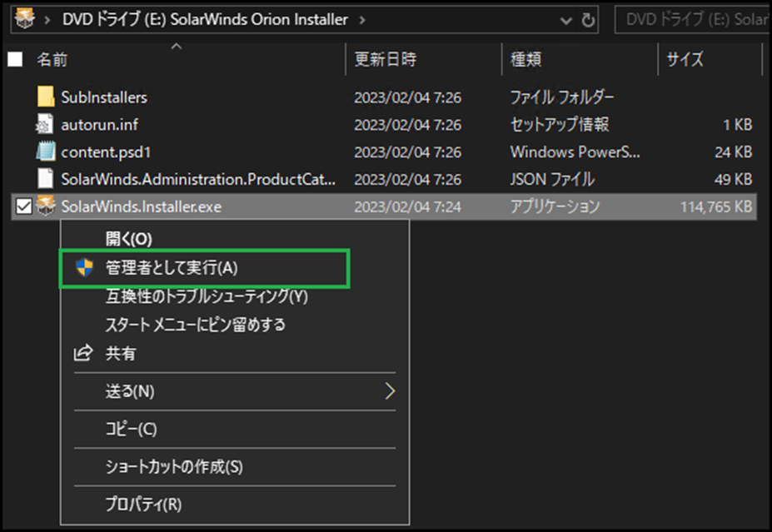Click the SolarWinds.Administration.ProductCat JSON file icon
This screenshot has width=772, height=532.
click(46, 179)
